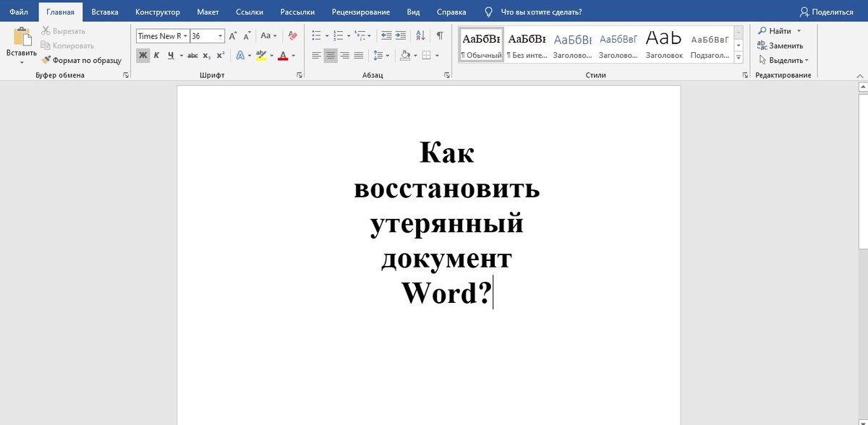This screenshot has height=425, width=868.
Task: Increase paragraph indent
Action: click(x=400, y=35)
